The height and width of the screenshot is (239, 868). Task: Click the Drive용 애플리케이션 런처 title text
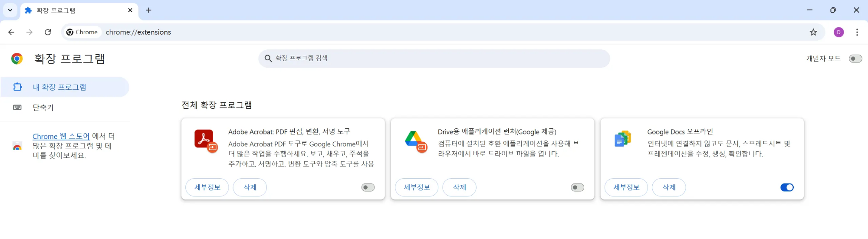[x=497, y=132]
